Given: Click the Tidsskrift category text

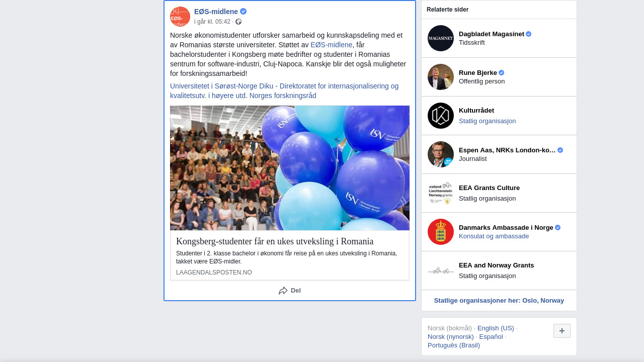Looking at the screenshot, I should [x=472, y=43].
